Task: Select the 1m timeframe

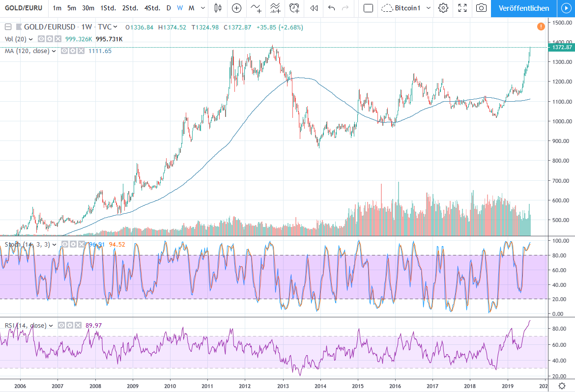Action: (x=57, y=8)
